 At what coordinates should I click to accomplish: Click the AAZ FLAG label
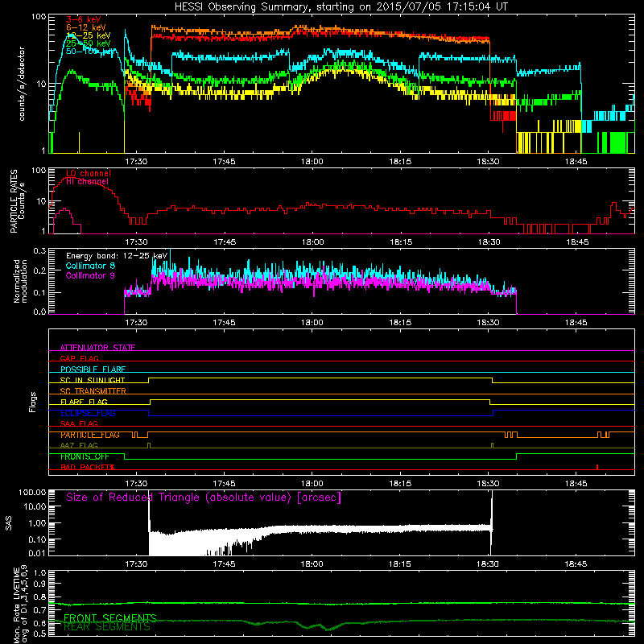(x=79, y=445)
